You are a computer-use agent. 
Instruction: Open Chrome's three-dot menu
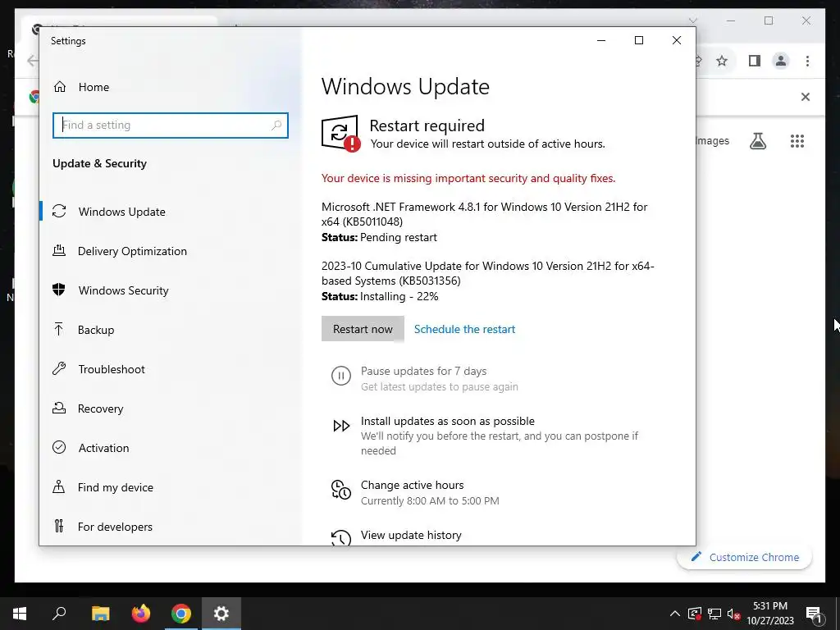(x=807, y=61)
